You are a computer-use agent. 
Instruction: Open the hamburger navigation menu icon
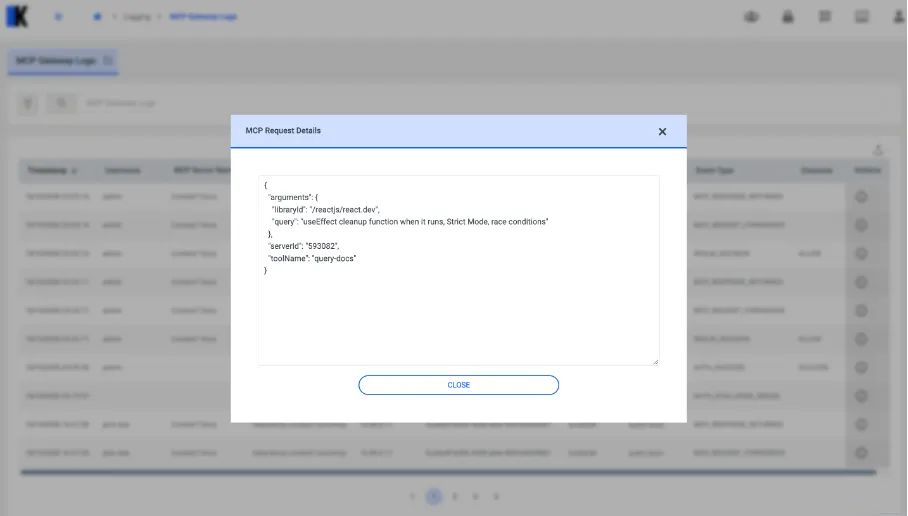(x=58, y=17)
